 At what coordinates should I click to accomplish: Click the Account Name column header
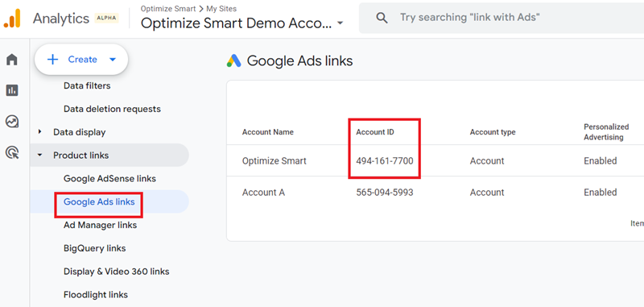click(268, 132)
